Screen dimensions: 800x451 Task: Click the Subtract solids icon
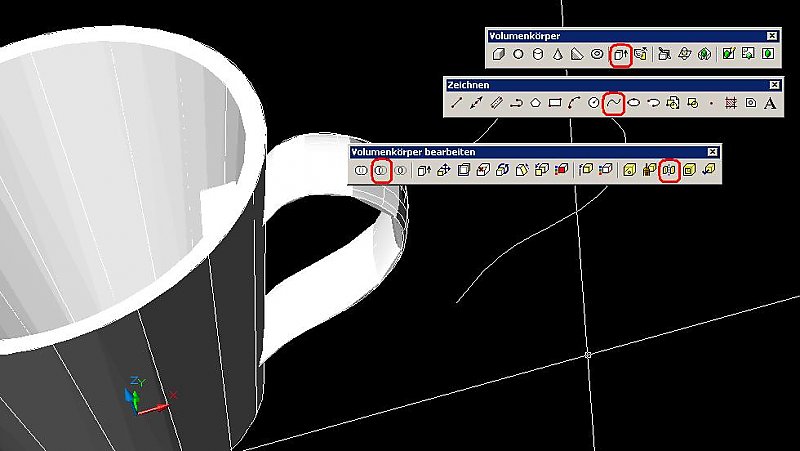[x=381, y=170]
